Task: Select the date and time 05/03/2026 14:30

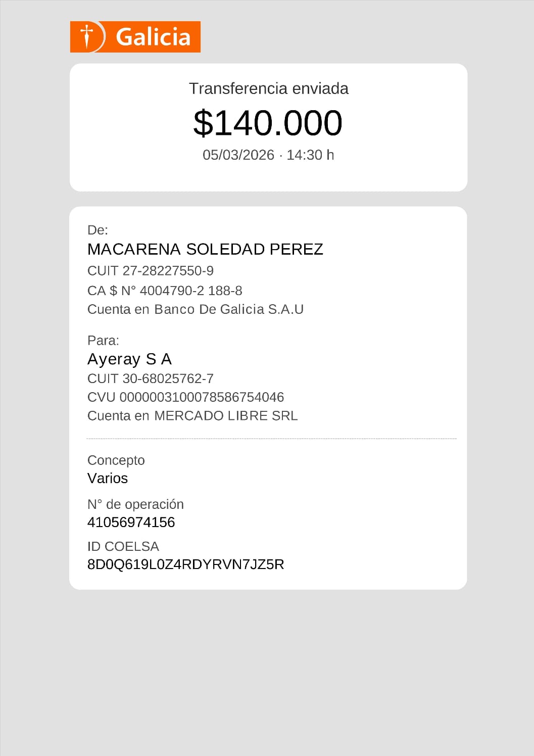Action: (268, 155)
